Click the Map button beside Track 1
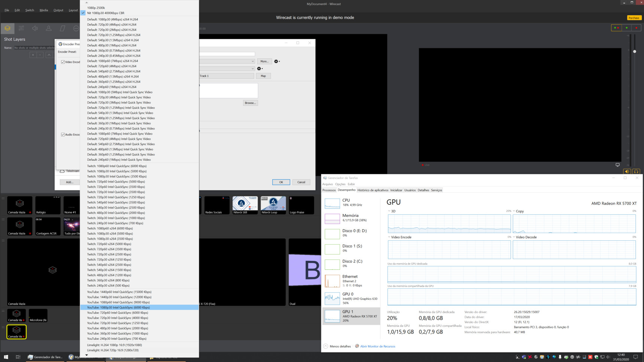Screen dimensions: 644x362 click(x=263, y=76)
